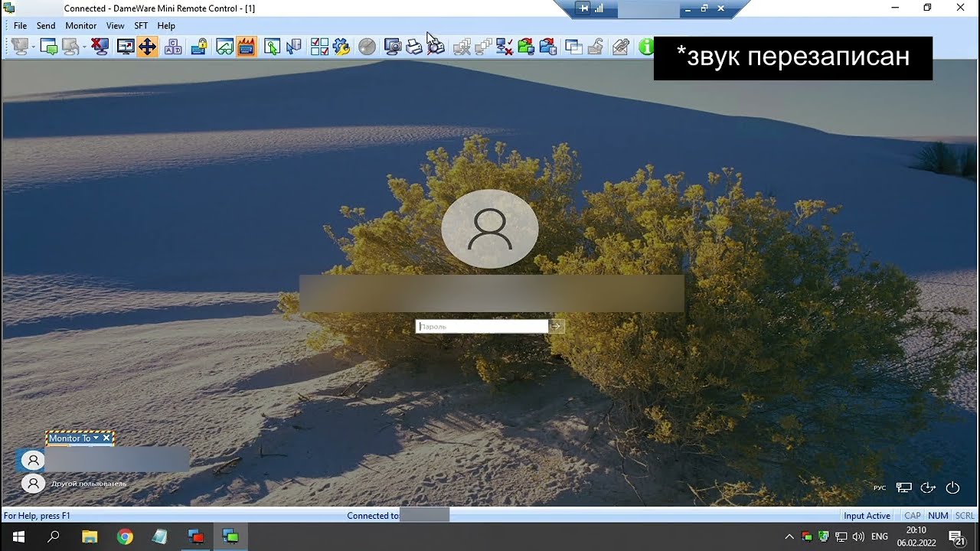
Task: Submit password with the arrow button
Action: (557, 326)
